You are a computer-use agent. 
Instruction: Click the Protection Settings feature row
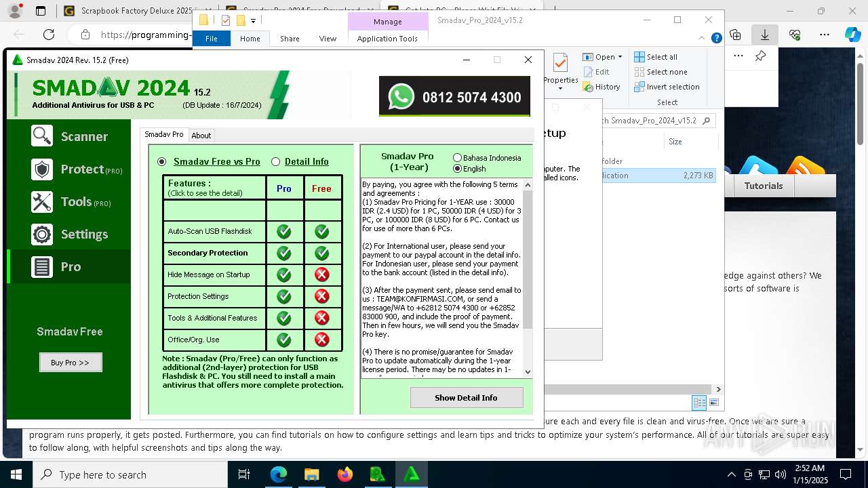click(214, 296)
